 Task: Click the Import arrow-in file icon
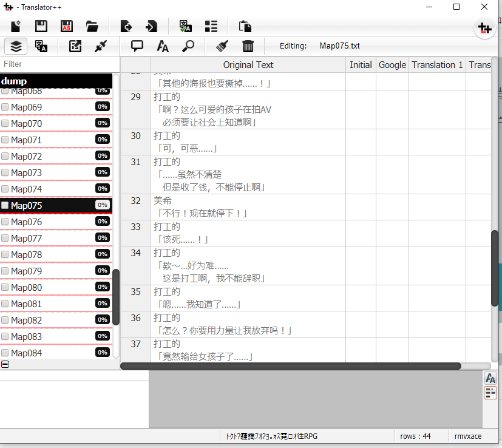pos(151,26)
